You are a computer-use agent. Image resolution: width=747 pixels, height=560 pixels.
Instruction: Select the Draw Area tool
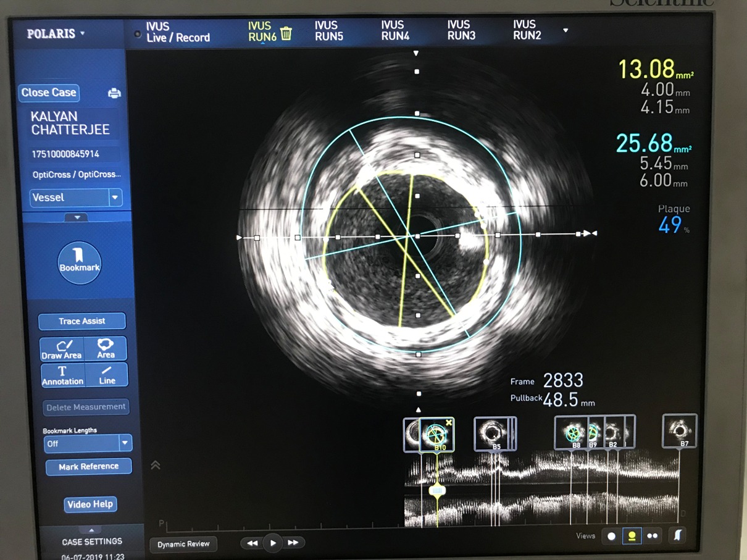(x=61, y=349)
